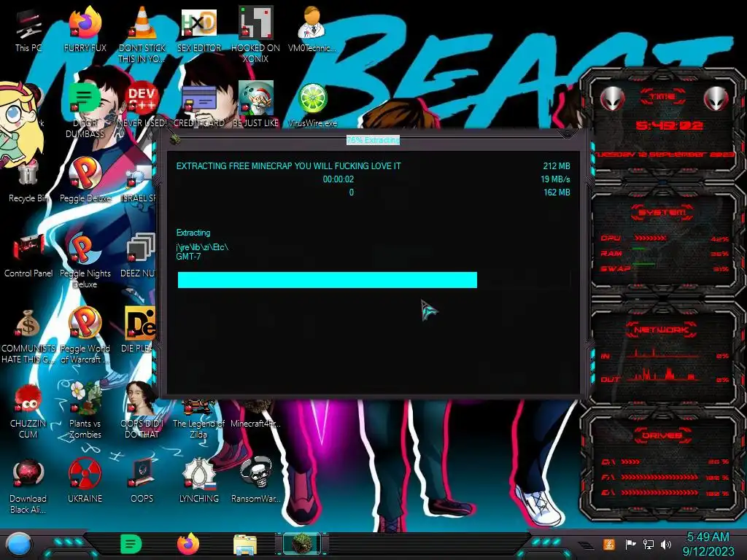This screenshot has width=747, height=560.
Task: Open Firefox from the taskbar
Action: coord(188,544)
